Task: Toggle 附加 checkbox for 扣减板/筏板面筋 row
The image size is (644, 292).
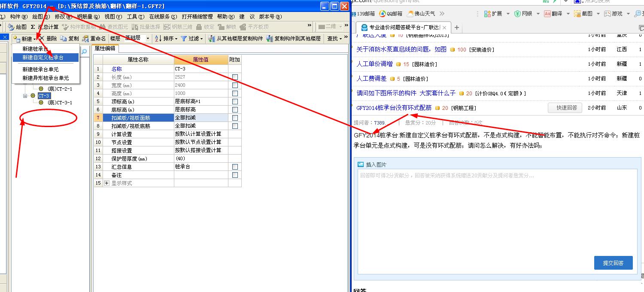Action: tap(235, 118)
